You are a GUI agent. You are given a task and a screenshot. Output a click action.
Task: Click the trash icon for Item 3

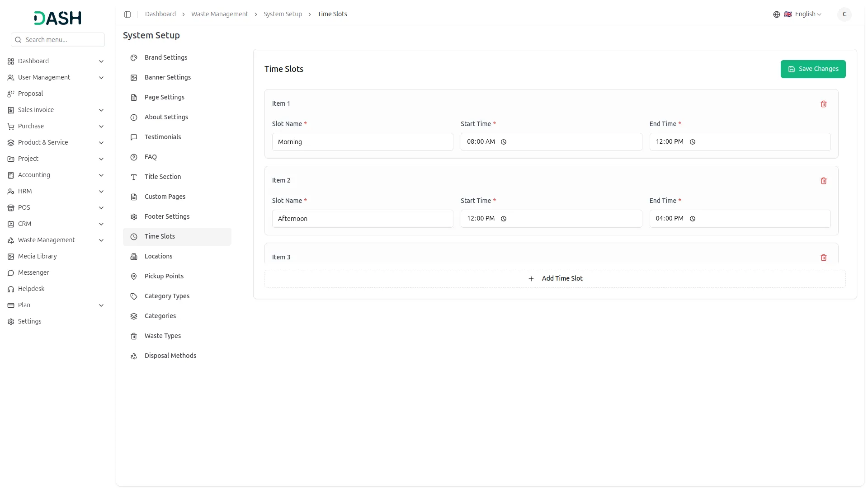pos(823,258)
